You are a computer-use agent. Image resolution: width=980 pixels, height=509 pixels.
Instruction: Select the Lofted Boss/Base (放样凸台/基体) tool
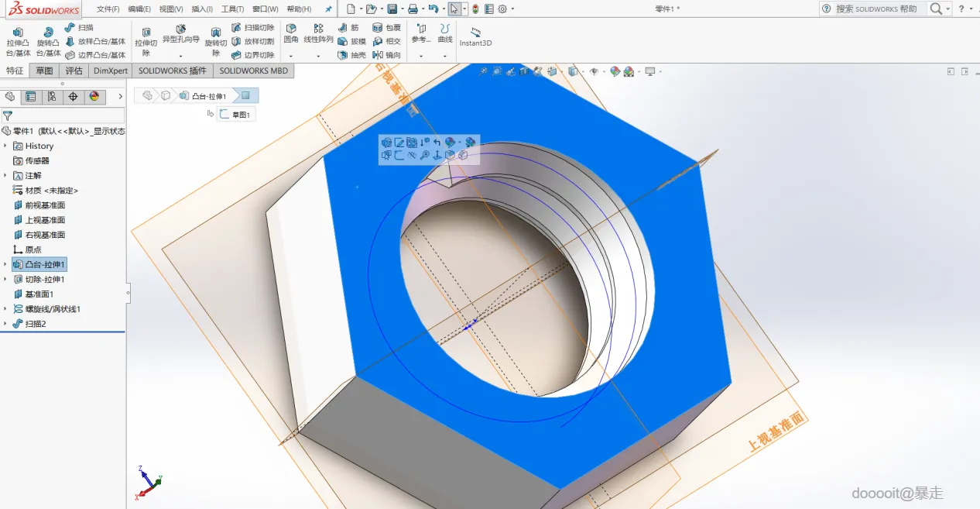coord(95,41)
